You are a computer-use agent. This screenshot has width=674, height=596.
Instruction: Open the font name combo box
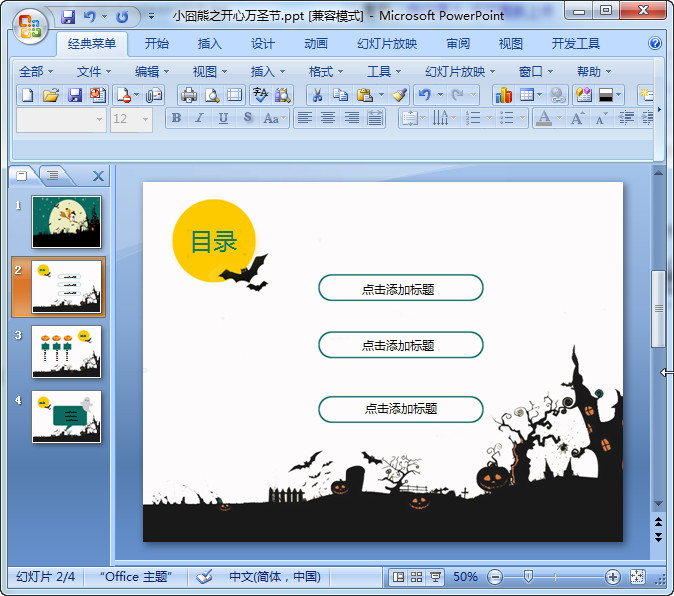click(61, 119)
